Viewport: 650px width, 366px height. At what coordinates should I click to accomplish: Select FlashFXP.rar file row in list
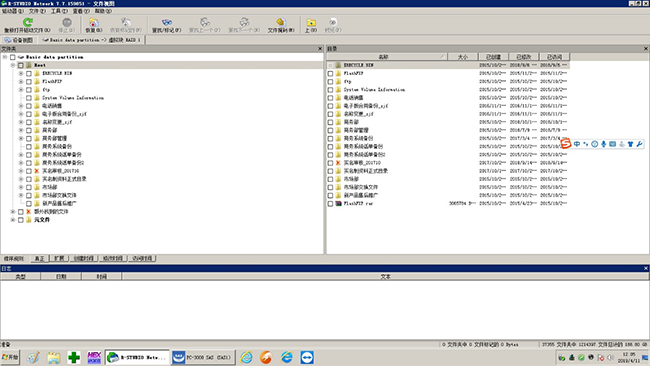point(447,204)
